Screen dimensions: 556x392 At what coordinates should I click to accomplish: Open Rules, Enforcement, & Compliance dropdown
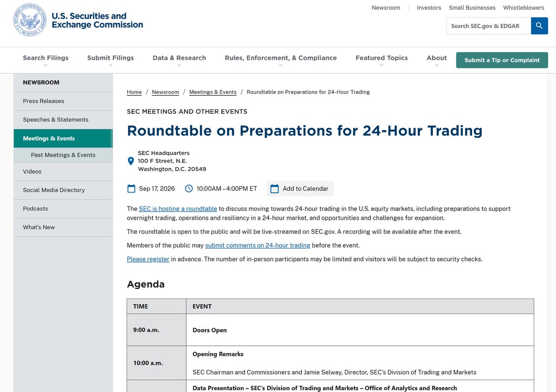pos(281,60)
